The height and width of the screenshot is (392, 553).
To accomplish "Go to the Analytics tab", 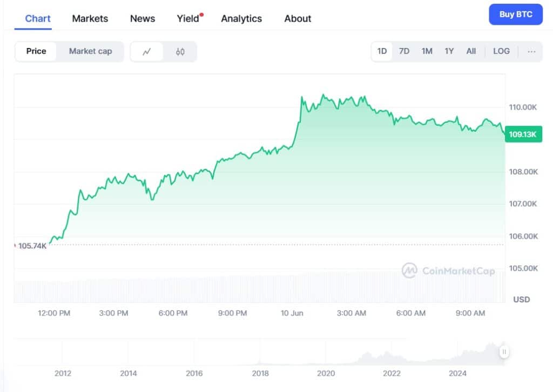I will pos(241,19).
